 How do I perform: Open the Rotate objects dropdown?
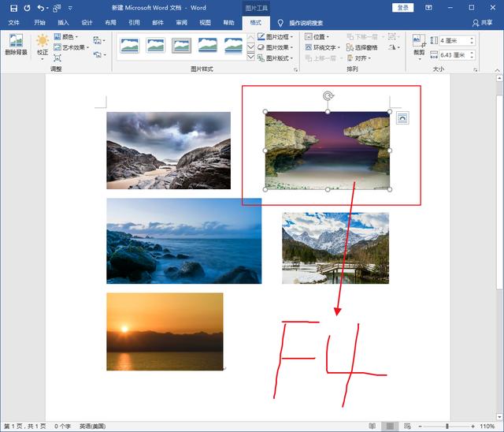tap(394, 47)
